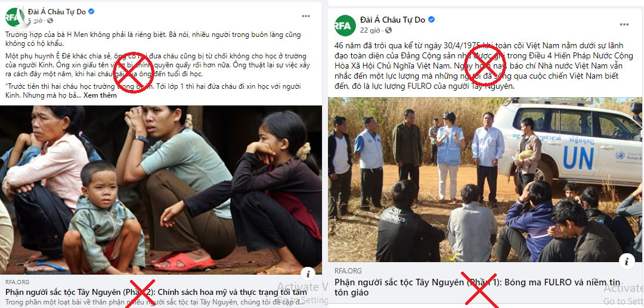The image size is (644, 308).
Task: Open the three-dot options menu on right post
Action: (x=624, y=24)
